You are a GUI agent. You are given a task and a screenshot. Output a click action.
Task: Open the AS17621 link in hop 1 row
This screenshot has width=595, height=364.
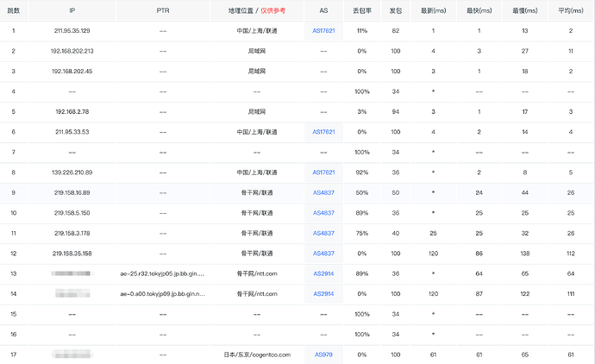[323, 31]
